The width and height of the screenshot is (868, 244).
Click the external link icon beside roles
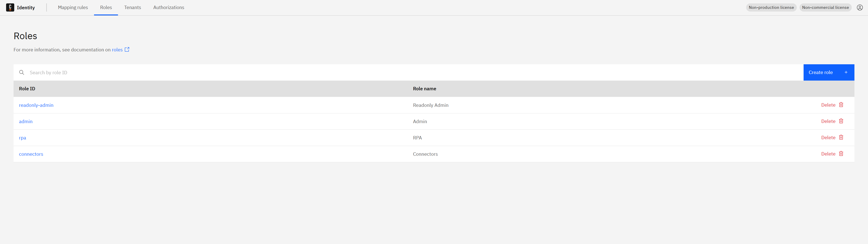click(x=127, y=50)
